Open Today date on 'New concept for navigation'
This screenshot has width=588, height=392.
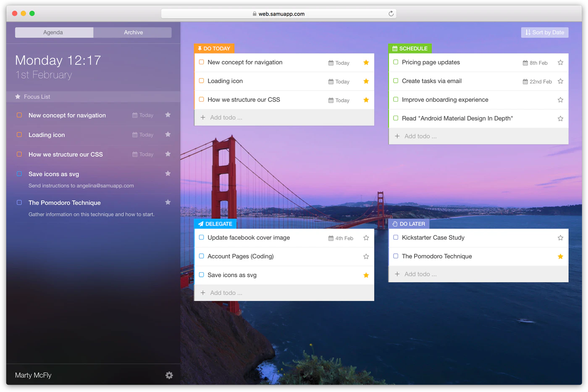point(339,63)
